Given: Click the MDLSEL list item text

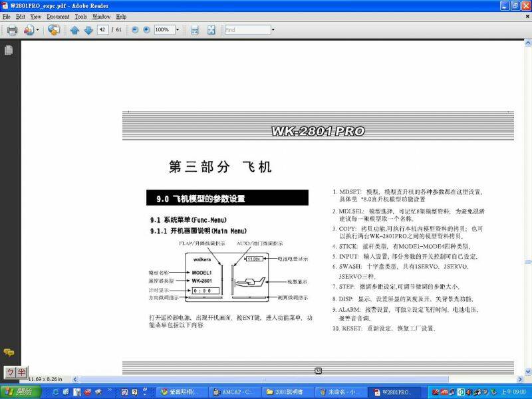Looking at the screenshot, I should click(408, 215).
